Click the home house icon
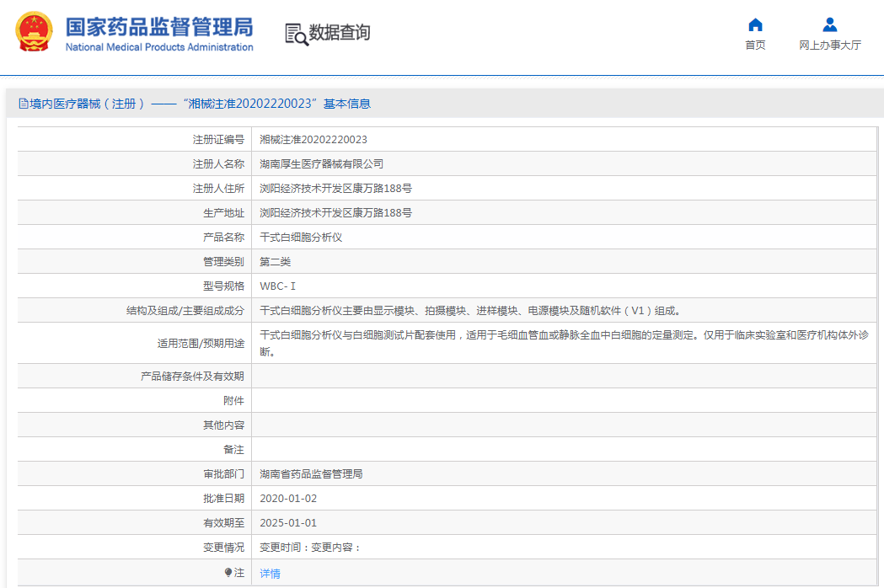Viewport: 884px width, 588px height. tap(755, 24)
